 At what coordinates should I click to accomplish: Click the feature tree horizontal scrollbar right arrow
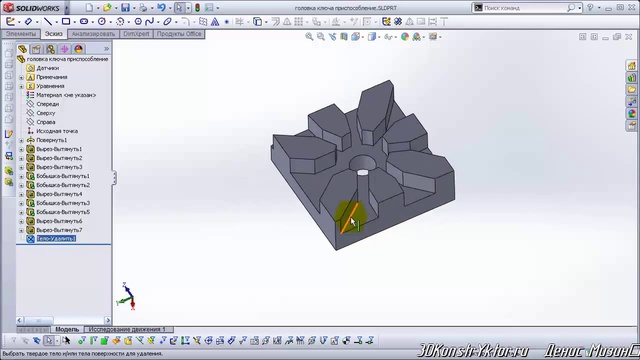pos(108,320)
